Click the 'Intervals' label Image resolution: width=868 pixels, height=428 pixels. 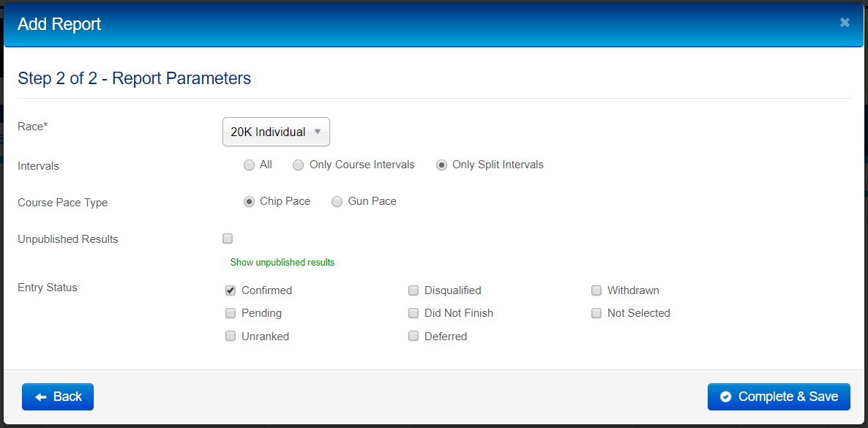coord(38,165)
